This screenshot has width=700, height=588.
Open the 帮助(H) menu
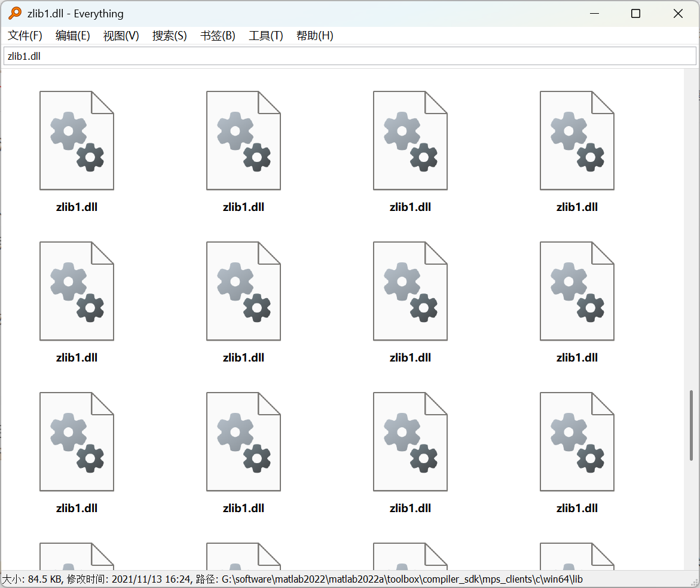[x=315, y=36]
